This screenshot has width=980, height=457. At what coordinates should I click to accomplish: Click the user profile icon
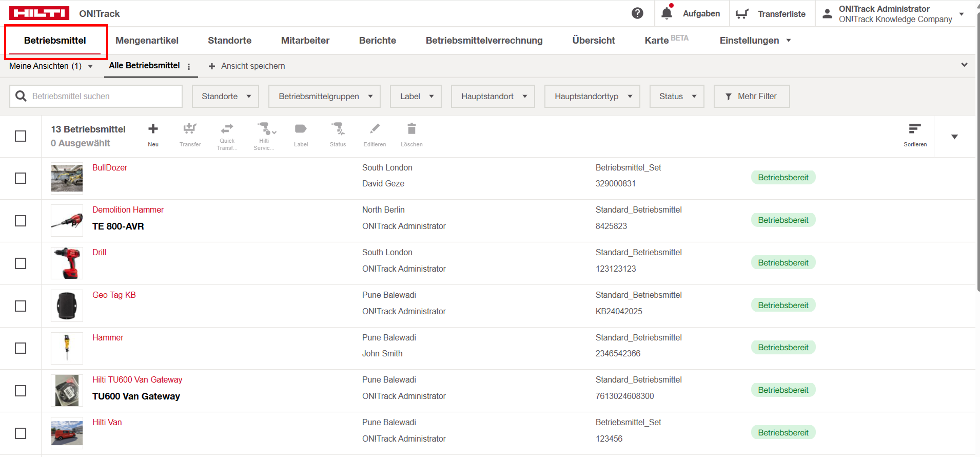pyautogui.click(x=827, y=14)
